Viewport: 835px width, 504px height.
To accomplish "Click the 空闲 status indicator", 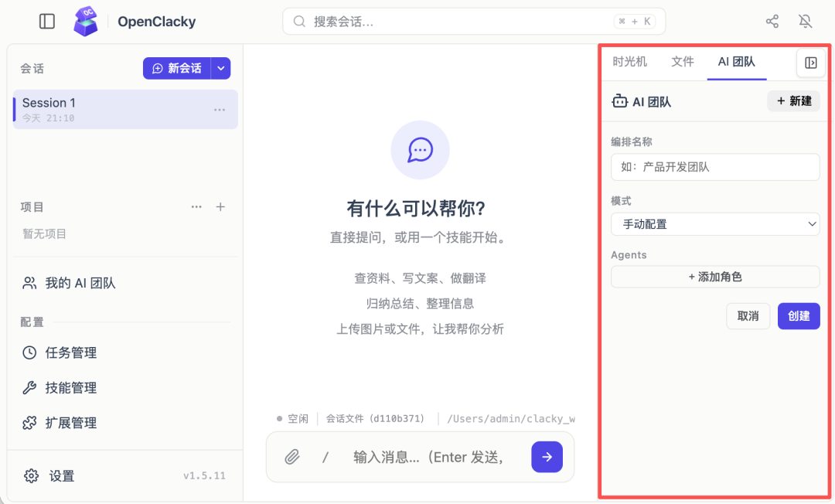I will point(292,419).
